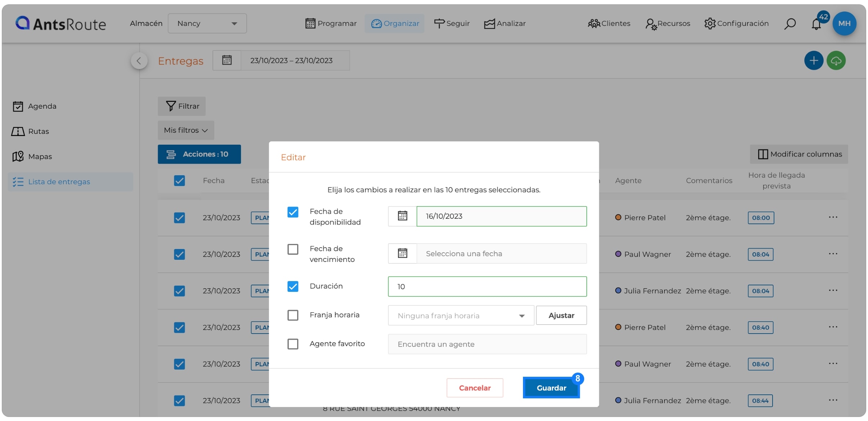
Task: Open the Seguir tab
Action: coord(452,23)
